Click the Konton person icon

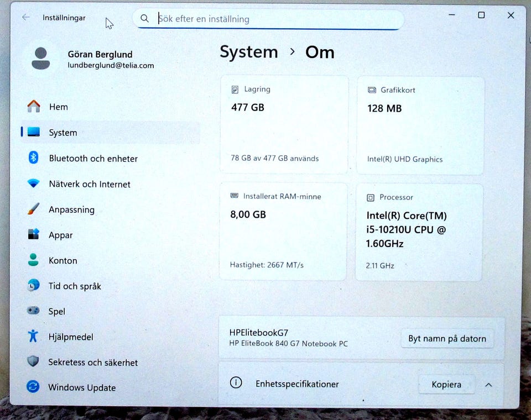33,260
